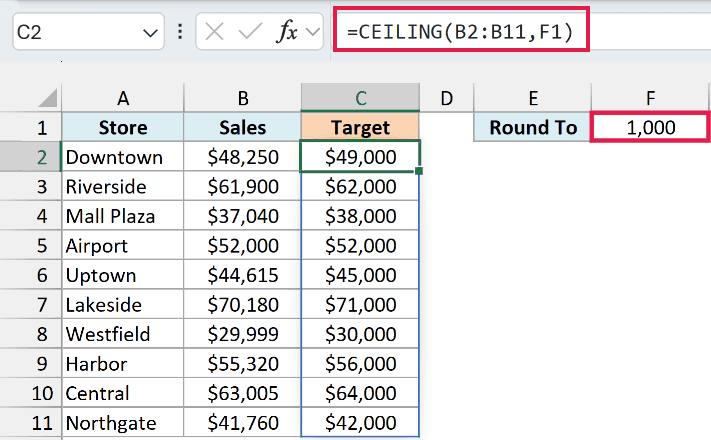Select the Uptown cell

(x=123, y=274)
